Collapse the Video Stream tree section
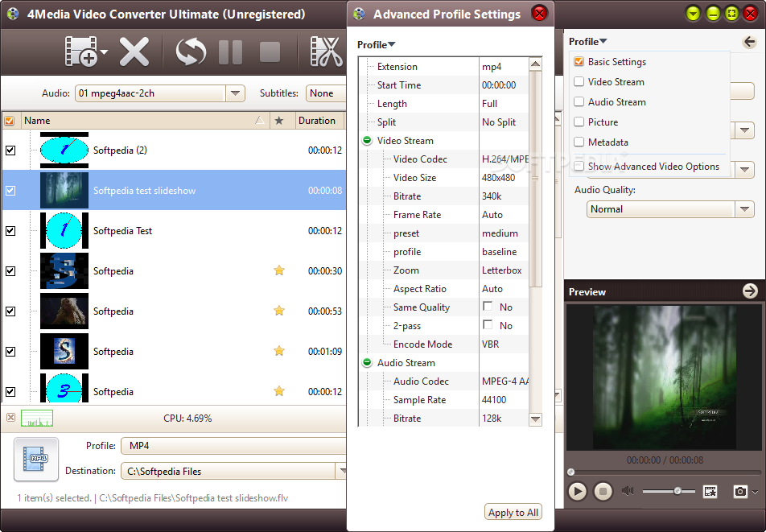This screenshot has height=532, width=766. 367,141
